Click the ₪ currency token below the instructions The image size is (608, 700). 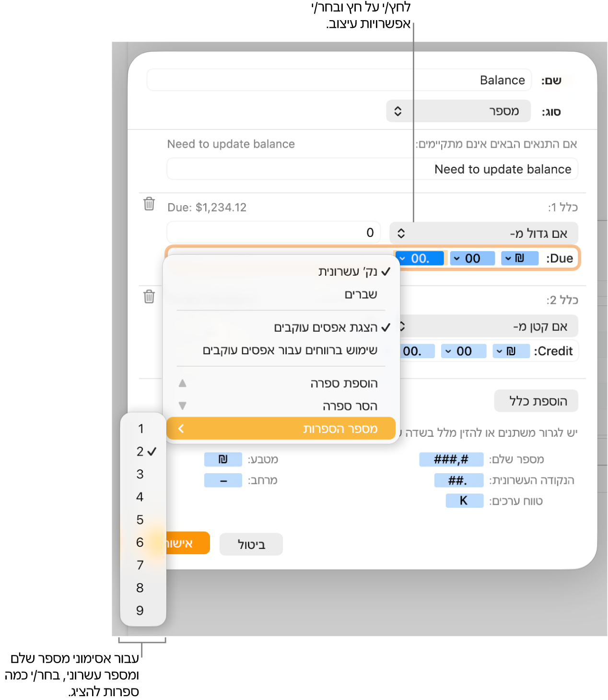223,459
